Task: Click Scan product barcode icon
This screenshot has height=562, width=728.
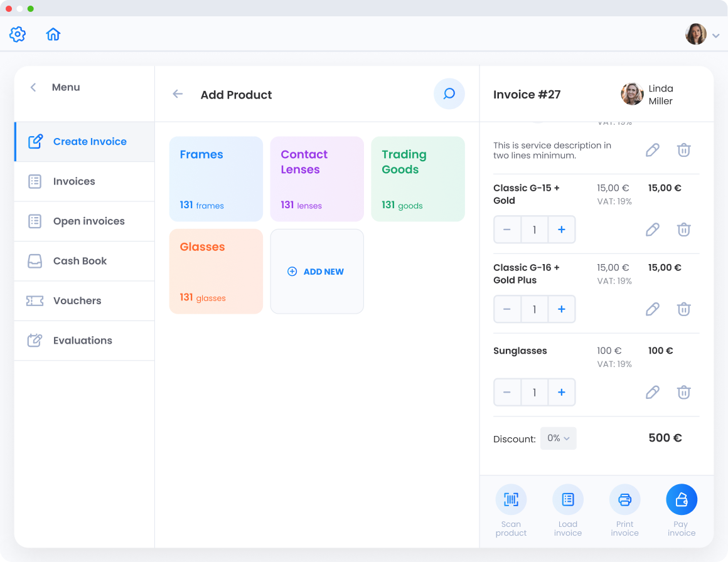Action: [x=511, y=499]
